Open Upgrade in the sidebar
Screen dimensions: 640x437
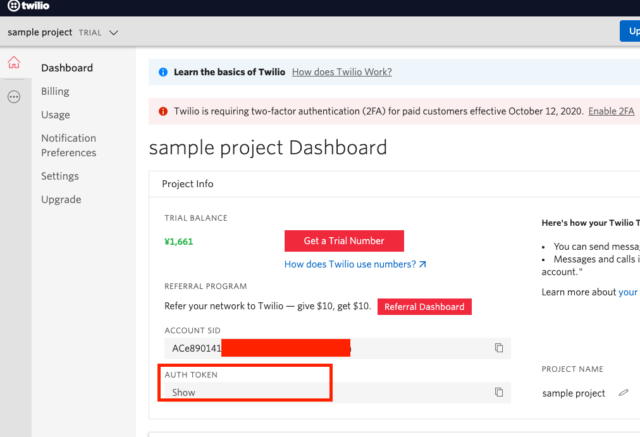click(x=61, y=200)
